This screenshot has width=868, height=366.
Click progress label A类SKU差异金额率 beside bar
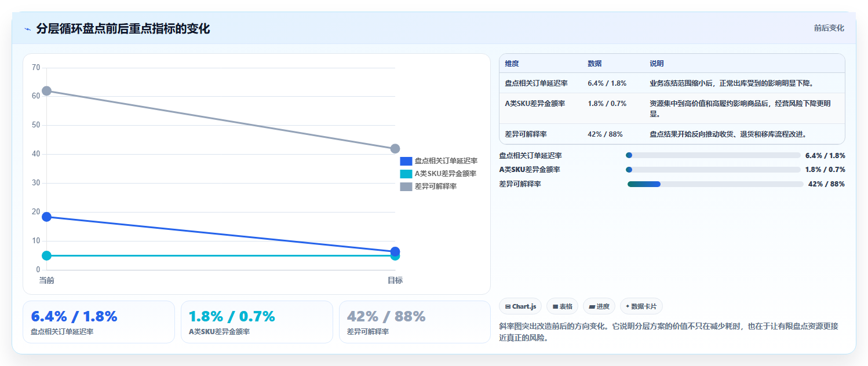coord(530,170)
